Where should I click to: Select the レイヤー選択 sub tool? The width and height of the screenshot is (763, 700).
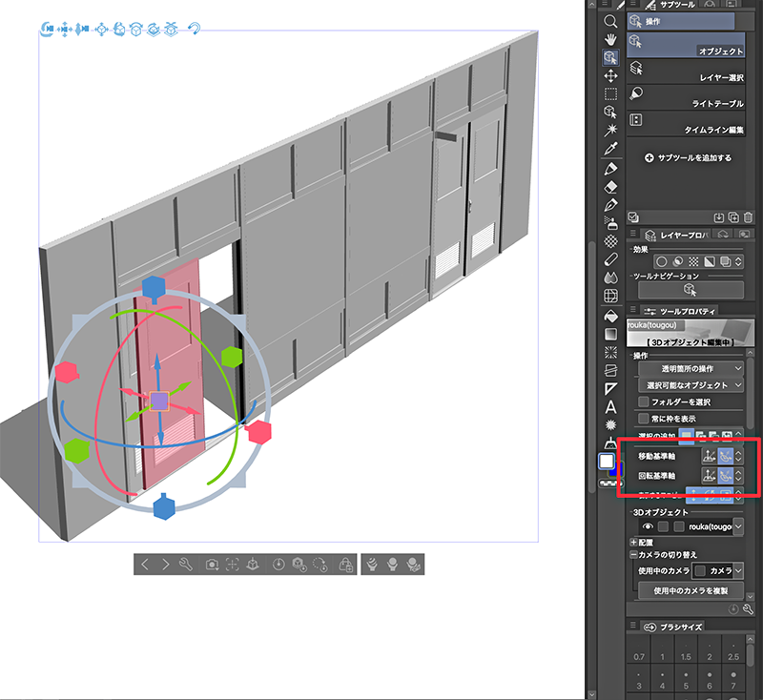point(686,69)
